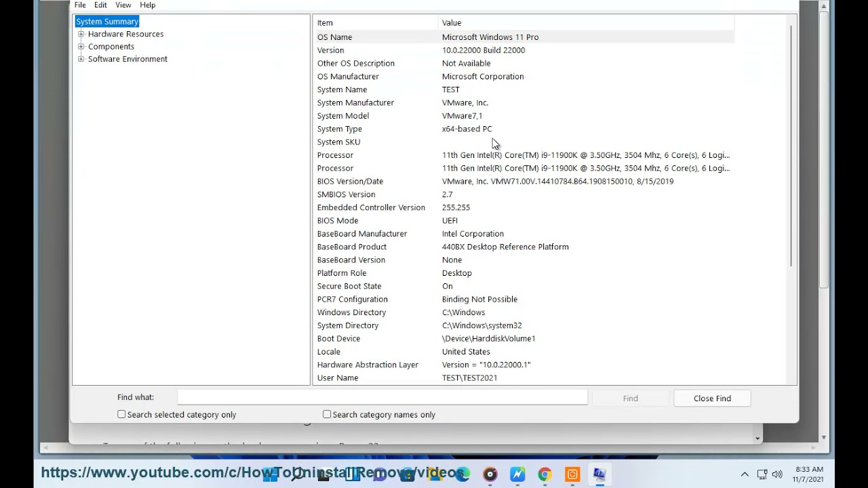Screen dimensions: 868x488
Task: Open the System Information taskbar icon
Action: pos(599,474)
